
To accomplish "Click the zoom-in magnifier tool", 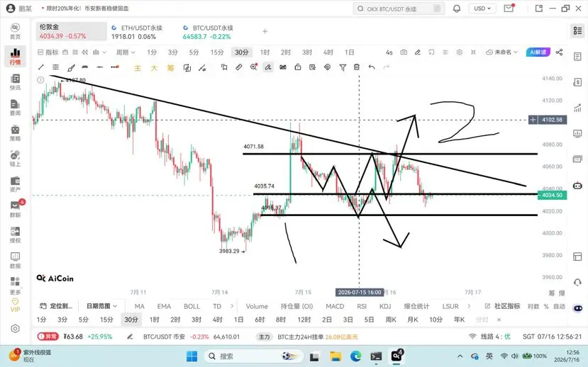I will [254, 67].
